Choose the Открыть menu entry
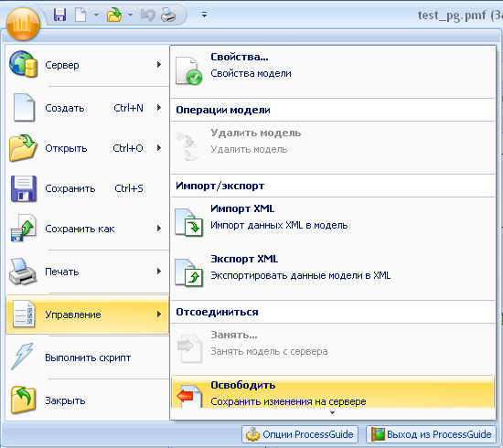The height and width of the screenshot is (448, 503). coord(87,148)
